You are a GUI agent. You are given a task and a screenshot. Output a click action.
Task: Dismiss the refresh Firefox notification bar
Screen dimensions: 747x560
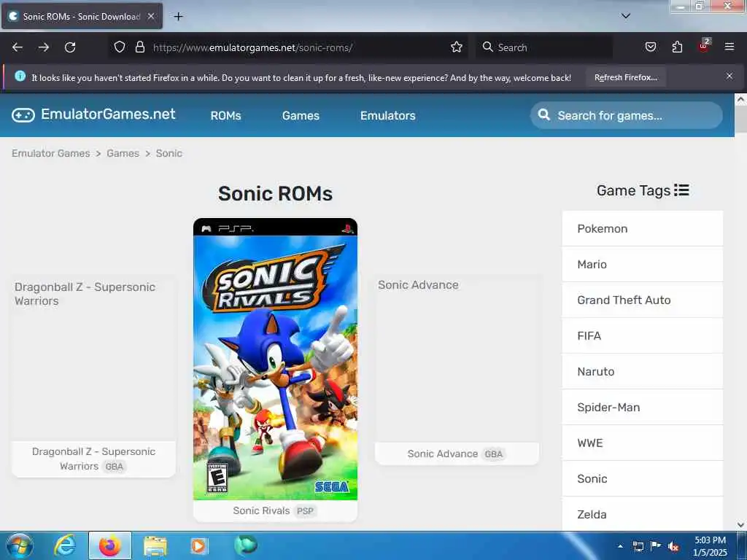pos(729,76)
